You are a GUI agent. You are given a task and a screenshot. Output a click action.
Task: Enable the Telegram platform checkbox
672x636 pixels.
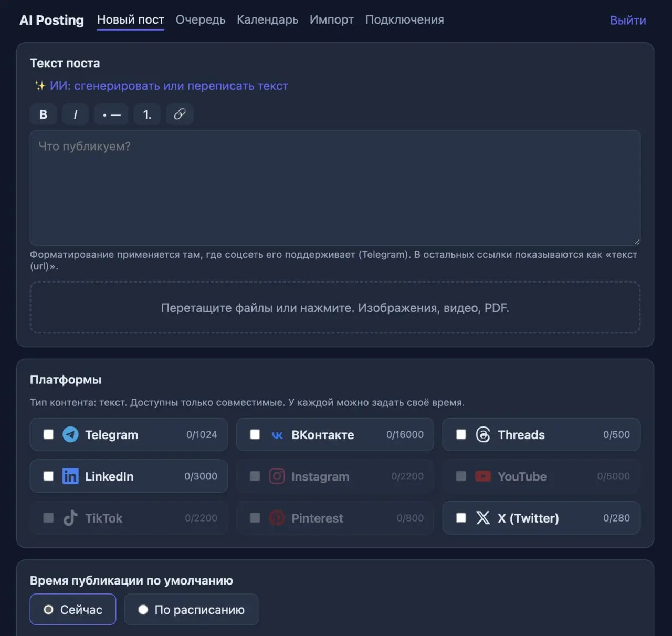(x=48, y=434)
